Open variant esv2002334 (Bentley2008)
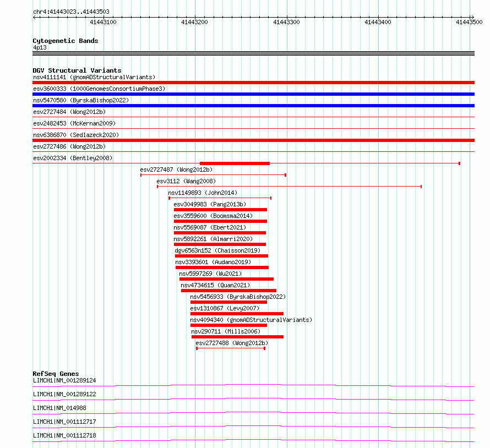 (x=73, y=158)
